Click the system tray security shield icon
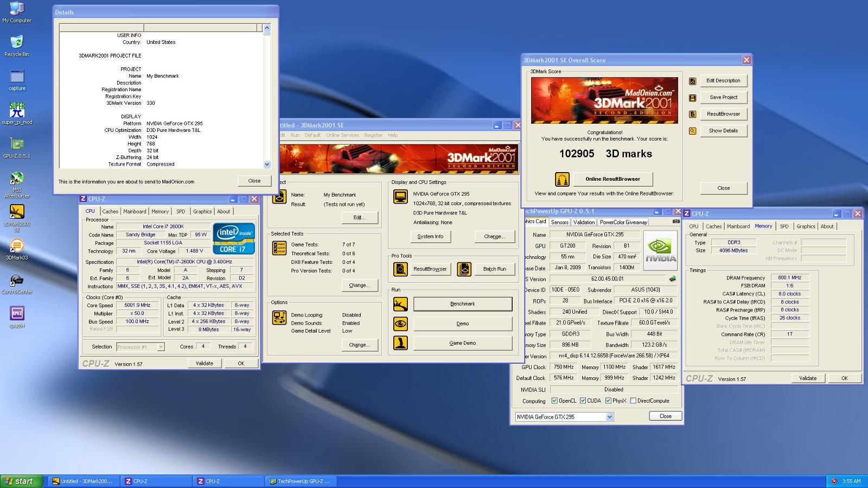Viewport: 868px width, 488px height. click(834, 481)
